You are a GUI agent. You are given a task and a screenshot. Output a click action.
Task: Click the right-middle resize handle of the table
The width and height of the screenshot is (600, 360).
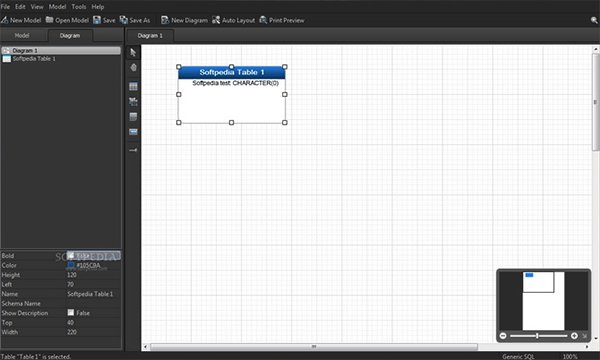point(285,94)
